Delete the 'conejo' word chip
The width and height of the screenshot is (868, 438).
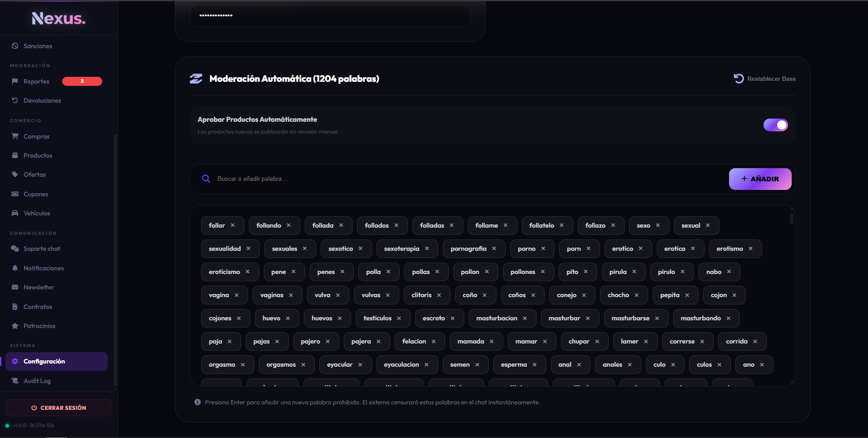[584, 295]
